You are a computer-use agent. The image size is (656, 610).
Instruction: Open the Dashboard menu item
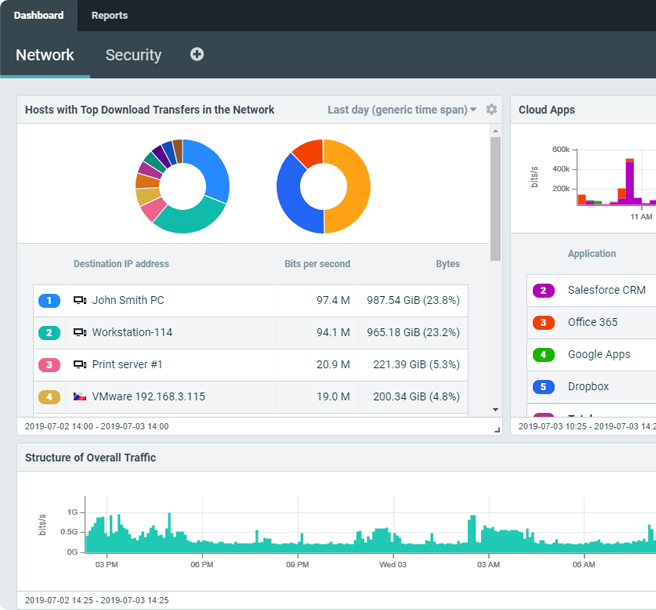tap(39, 16)
